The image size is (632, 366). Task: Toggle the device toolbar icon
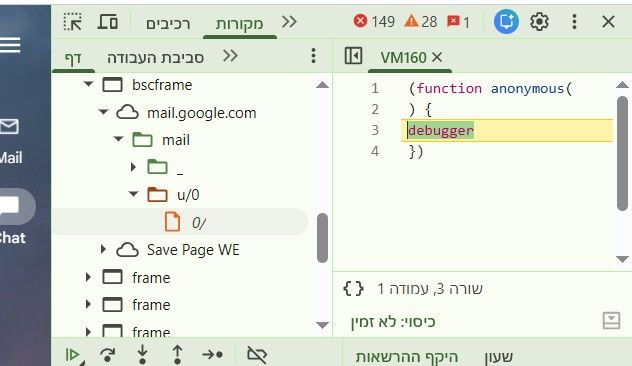(x=108, y=21)
